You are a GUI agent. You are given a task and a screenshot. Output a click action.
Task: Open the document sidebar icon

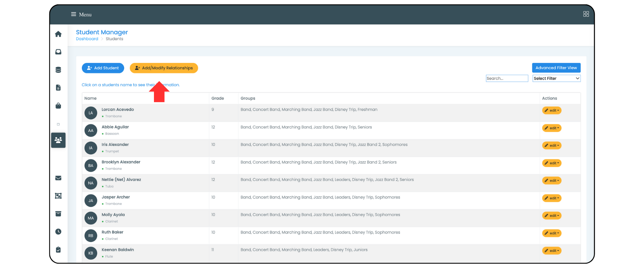tap(58, 87)
